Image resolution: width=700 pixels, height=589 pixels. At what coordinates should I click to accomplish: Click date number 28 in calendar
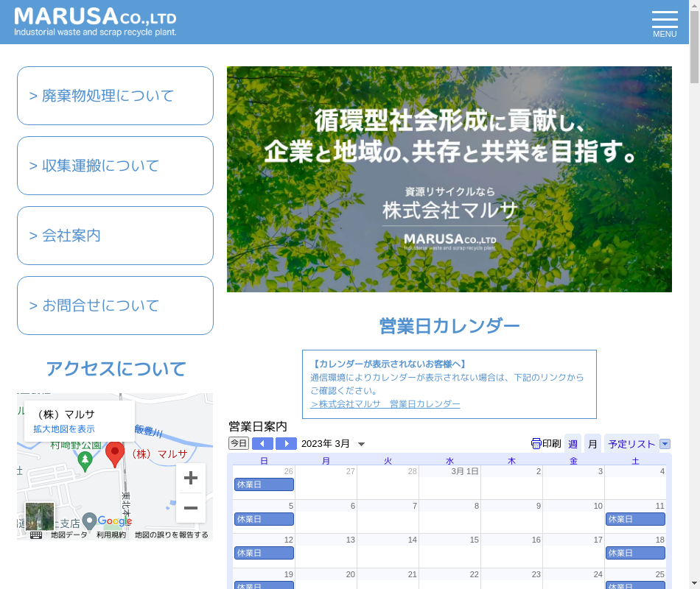click(x=412, y=471)
